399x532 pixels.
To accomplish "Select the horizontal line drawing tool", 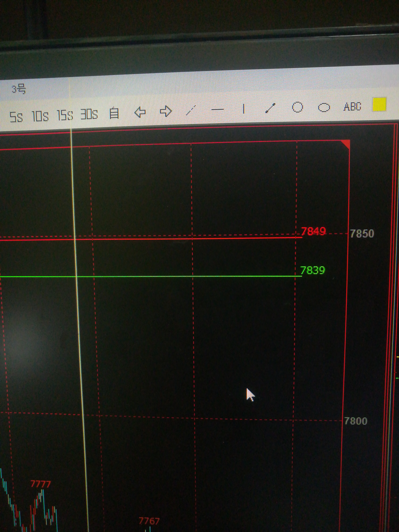I will tap(217, 110).
